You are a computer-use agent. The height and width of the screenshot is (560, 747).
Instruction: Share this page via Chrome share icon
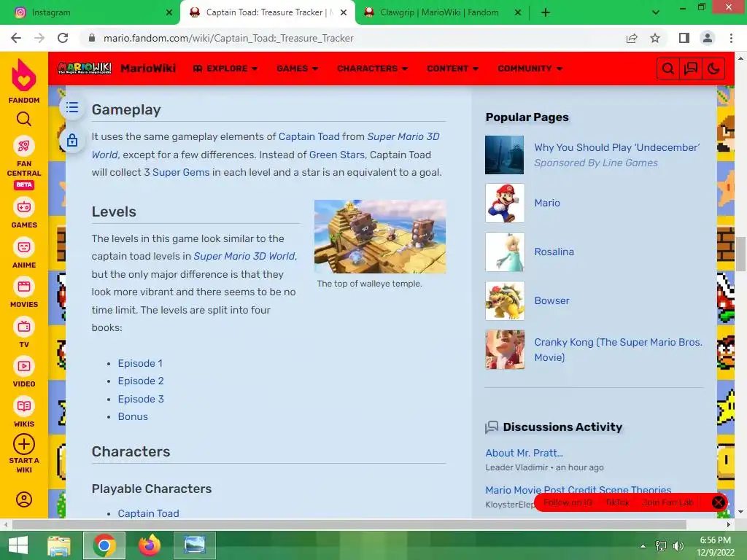pos(632,38)
